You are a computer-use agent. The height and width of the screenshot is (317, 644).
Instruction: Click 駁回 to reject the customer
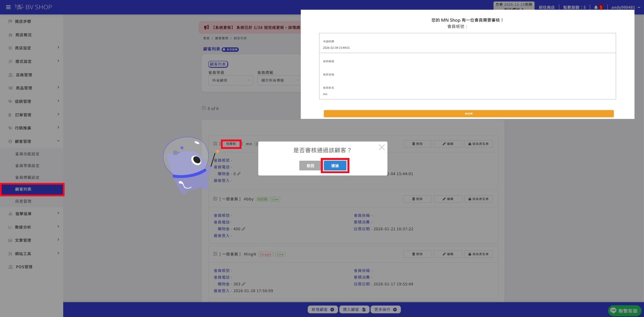pyautogui.click(x=310, y=166)
